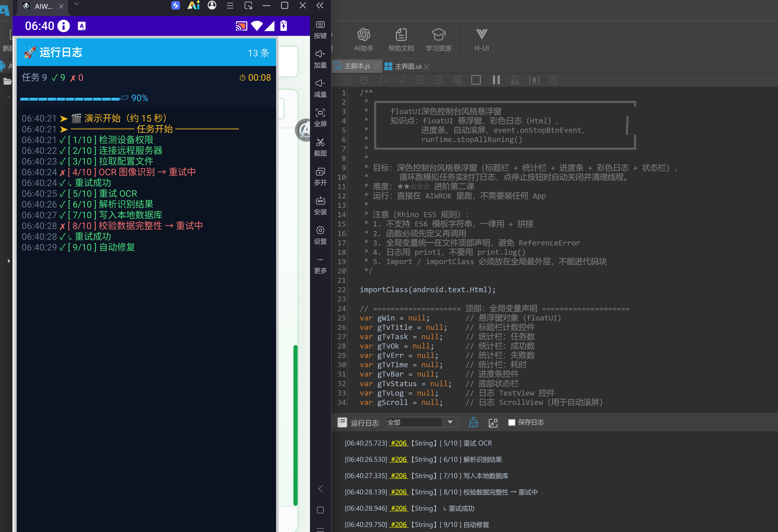Open 学习资源 learning resources
The width and height of the screenshot is (778, 532).
(438, 40)
